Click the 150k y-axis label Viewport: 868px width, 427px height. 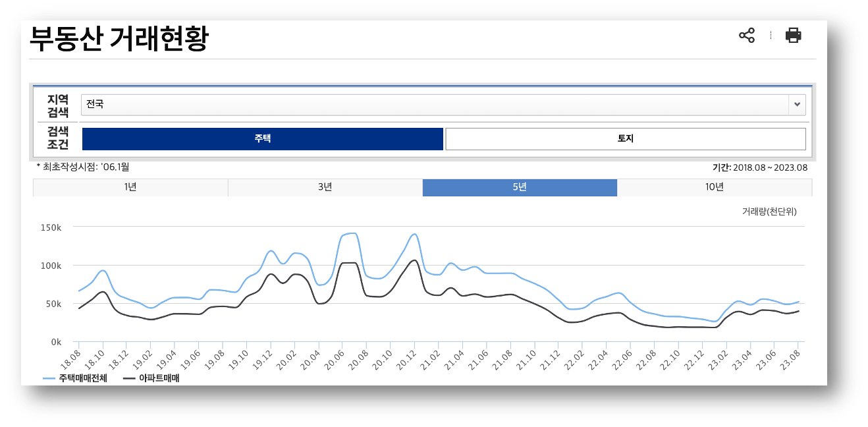tap(51, 227)
